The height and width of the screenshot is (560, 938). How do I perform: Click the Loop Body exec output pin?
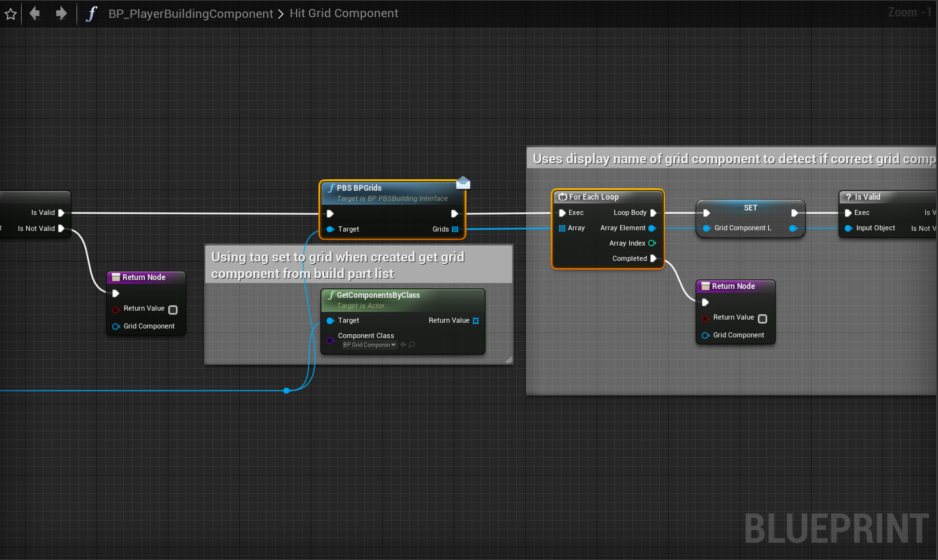point(653,212)
